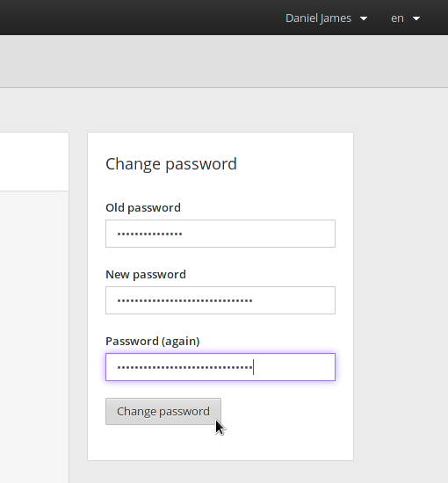Click the caret arrow beside Daniel James
The width and height of the screenshot is (448, 483).
[364, 18]
